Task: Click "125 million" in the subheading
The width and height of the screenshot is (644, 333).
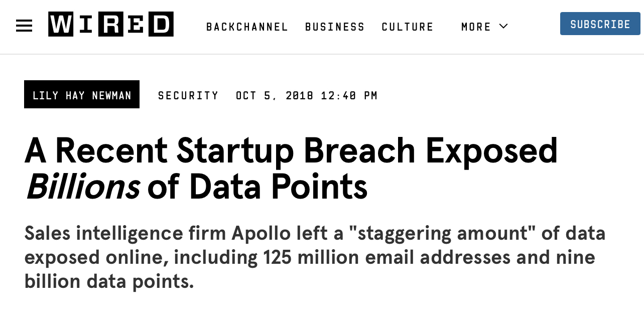Action: (x=311, y=257)
